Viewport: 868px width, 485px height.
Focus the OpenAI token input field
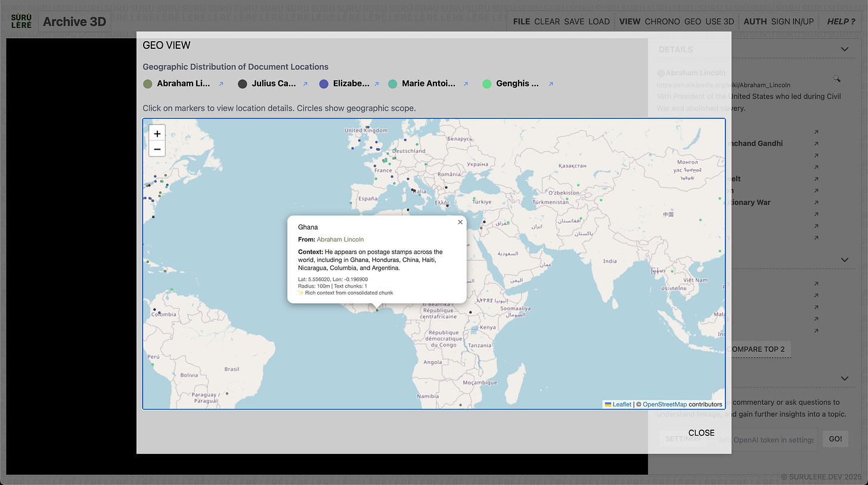(x=766, y=440)
